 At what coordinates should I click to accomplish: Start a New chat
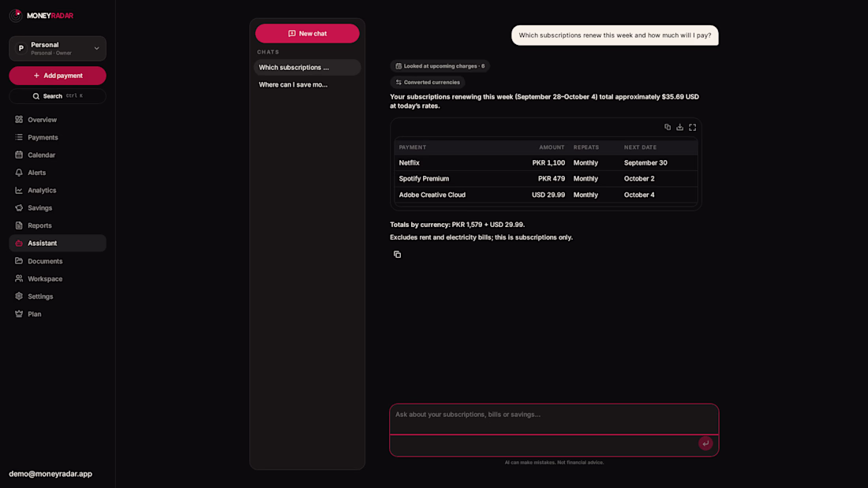pyautogui.click(x=307, y=34)
